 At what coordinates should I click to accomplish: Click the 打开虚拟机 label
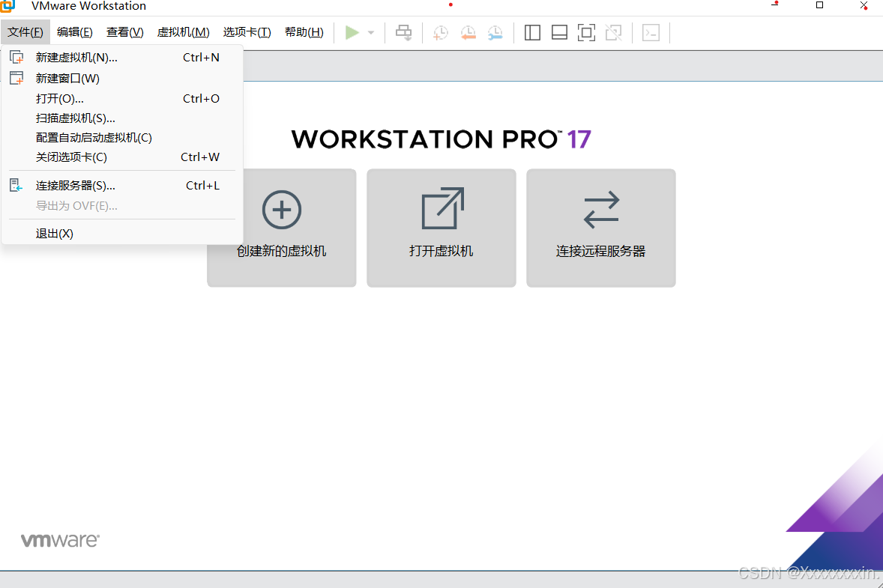click(441, 251)
